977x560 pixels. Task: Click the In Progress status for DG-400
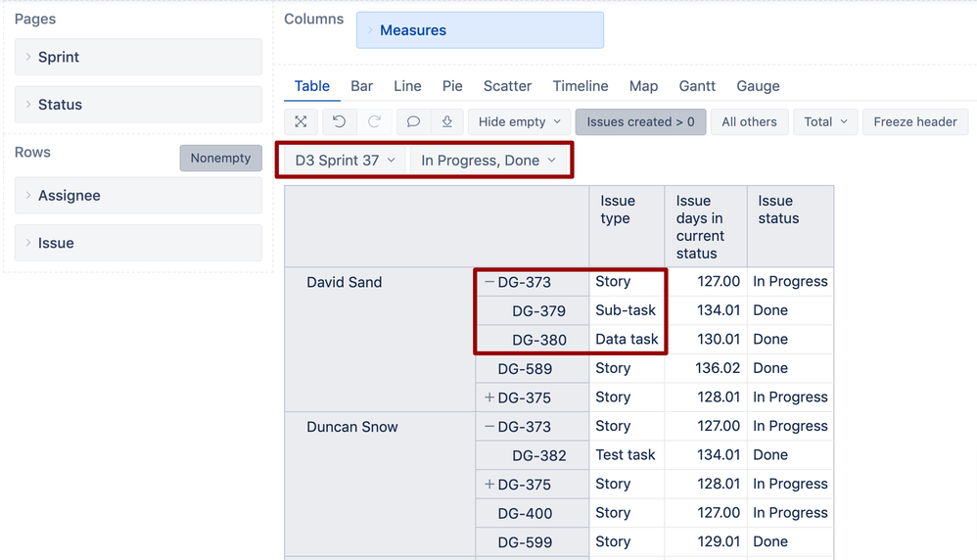(x=790, y=513)
